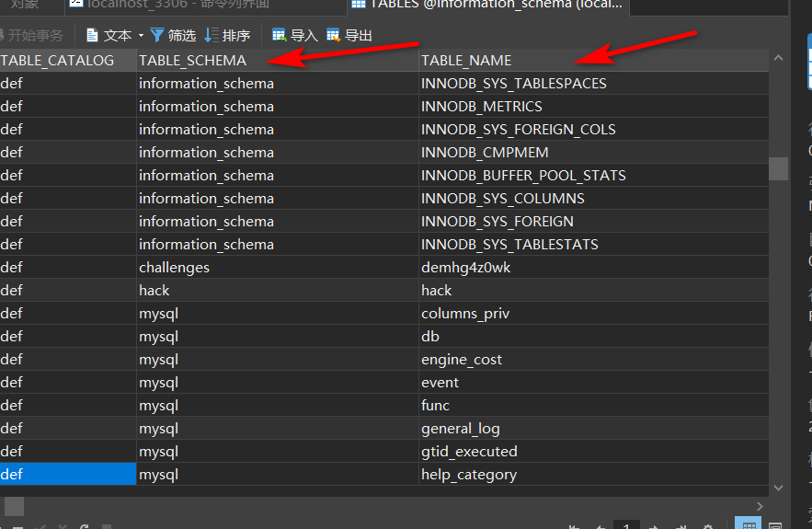
Task: Select the demhg4z0wk table name cell
Action: [593, 267]
